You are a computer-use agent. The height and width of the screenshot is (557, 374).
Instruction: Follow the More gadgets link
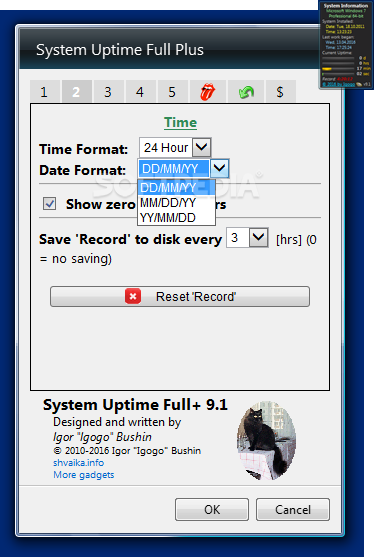[84, 475]
